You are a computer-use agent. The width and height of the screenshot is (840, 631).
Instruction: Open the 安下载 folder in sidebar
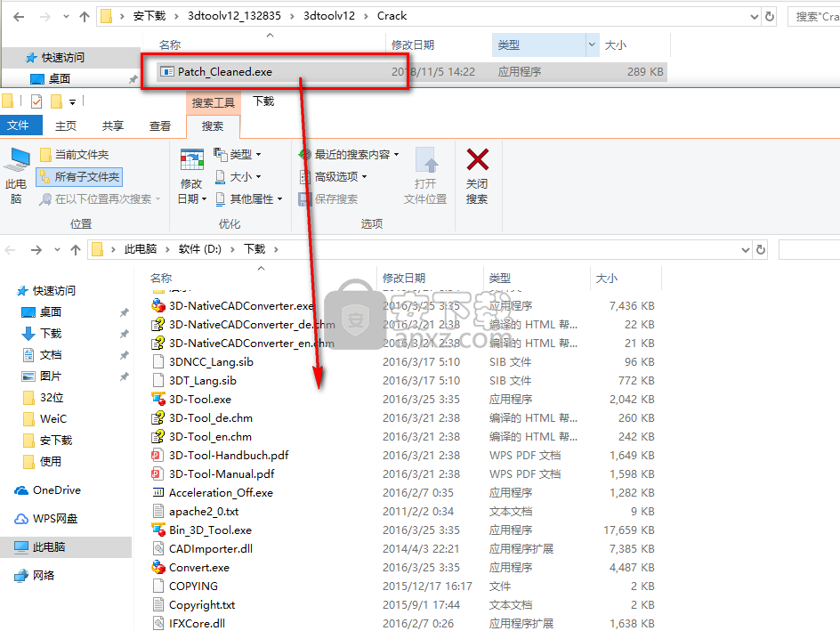point(56,441)
